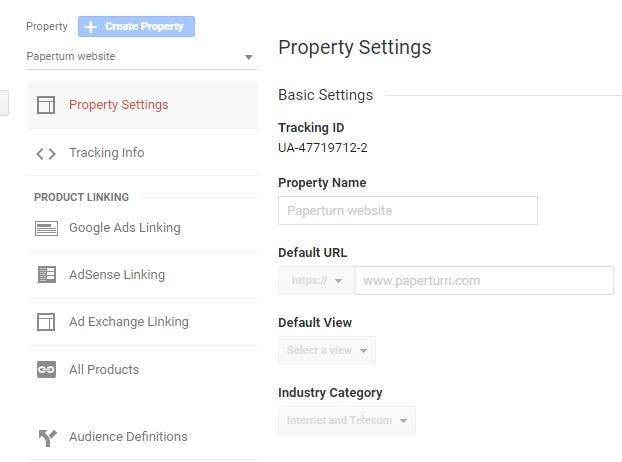The width and height of the screenshot is (622, 462).
Task: Click the Property Settings layout icon
Action: (x=46, y=105)
